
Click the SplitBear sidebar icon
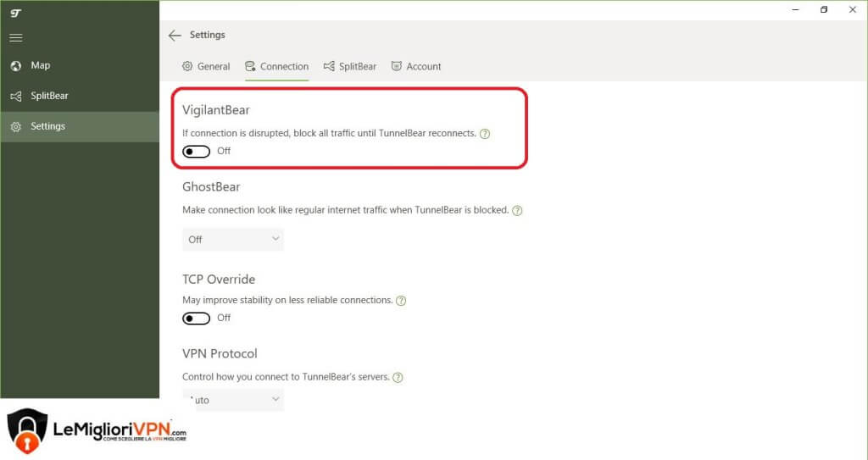16,97
